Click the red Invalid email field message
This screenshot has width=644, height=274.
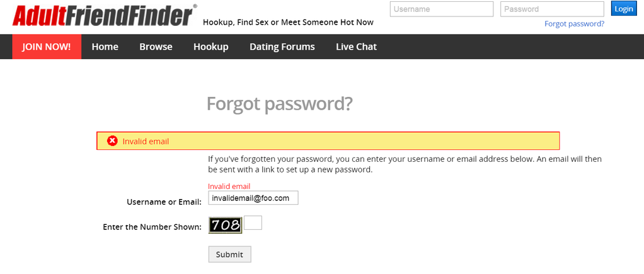[229, 186]
